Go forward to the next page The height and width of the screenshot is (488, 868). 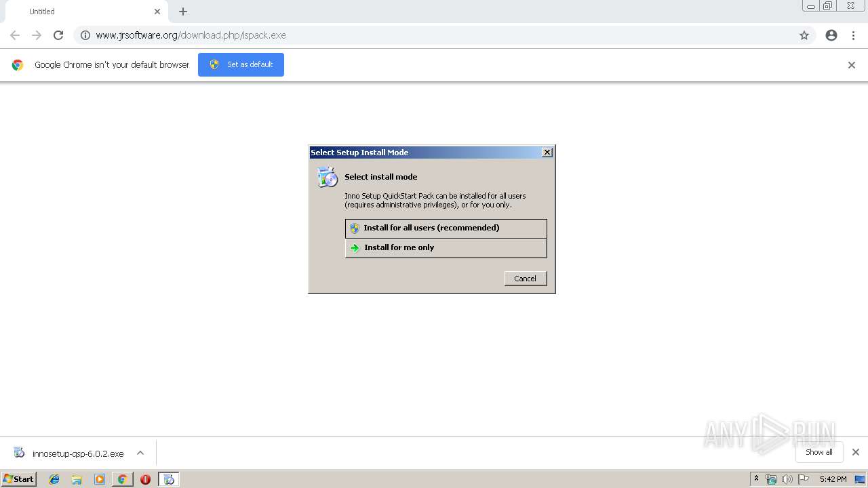pos(37,35)
